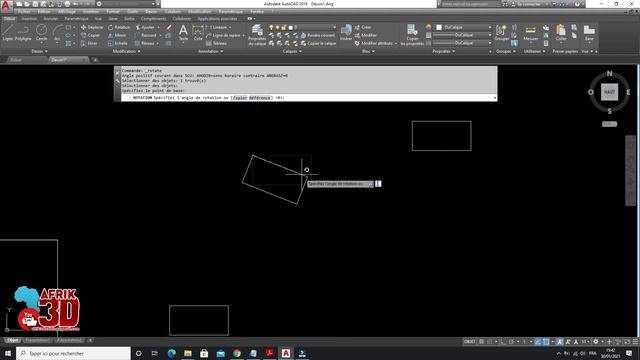Click the Etirer (stretch) tool
The height and width of the screenshot is (360, 640).
click(x=89, y=43)
